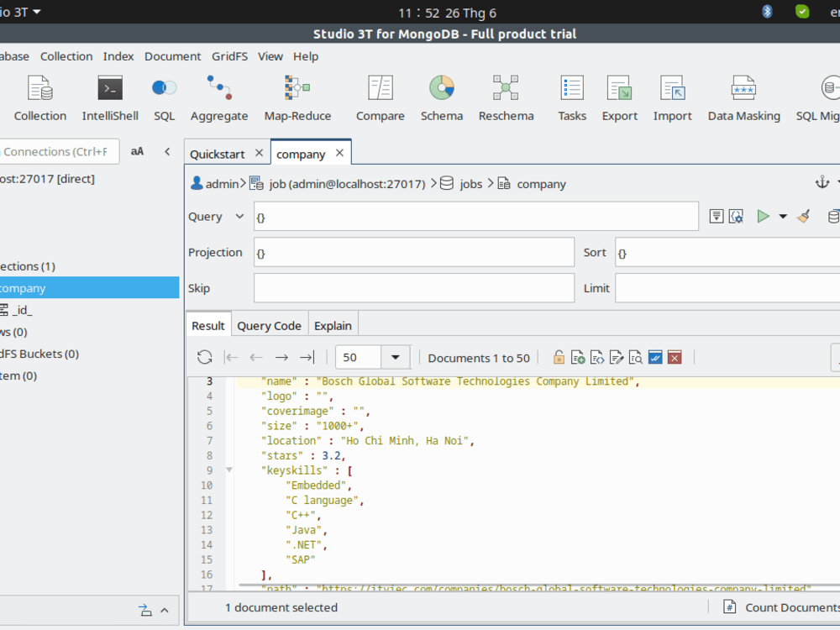The width and height of the screenshot is (840, 630).
Task: Click the Bluetooth icon in system bar
Action: [x=767, y=12]
